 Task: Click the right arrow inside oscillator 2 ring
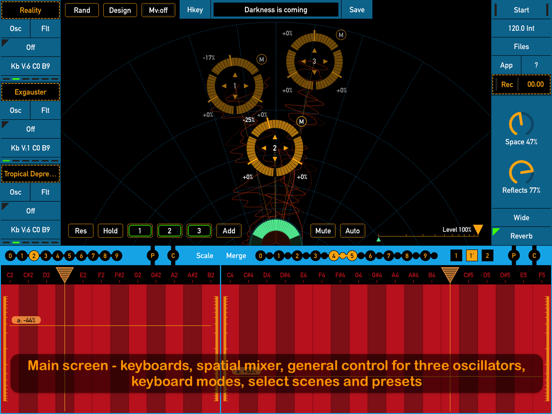[x=286, y=148]
